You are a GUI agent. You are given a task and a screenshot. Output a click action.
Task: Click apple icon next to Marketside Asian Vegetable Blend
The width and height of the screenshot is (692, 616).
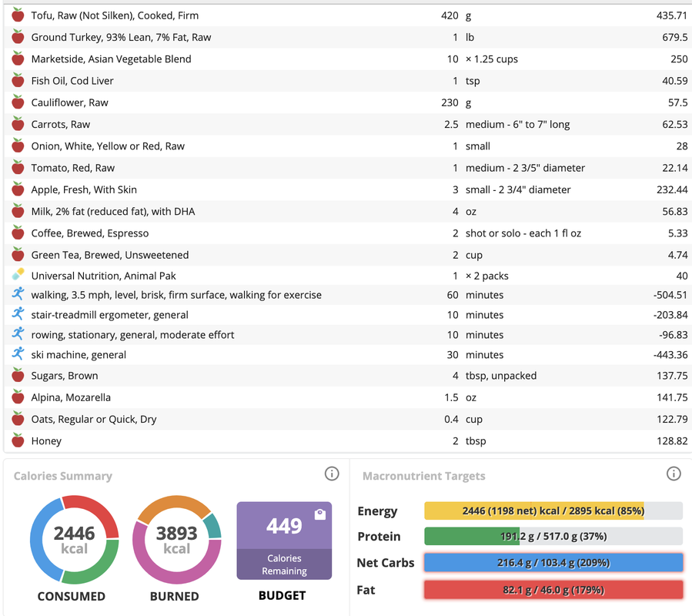[x=18, y=59]
